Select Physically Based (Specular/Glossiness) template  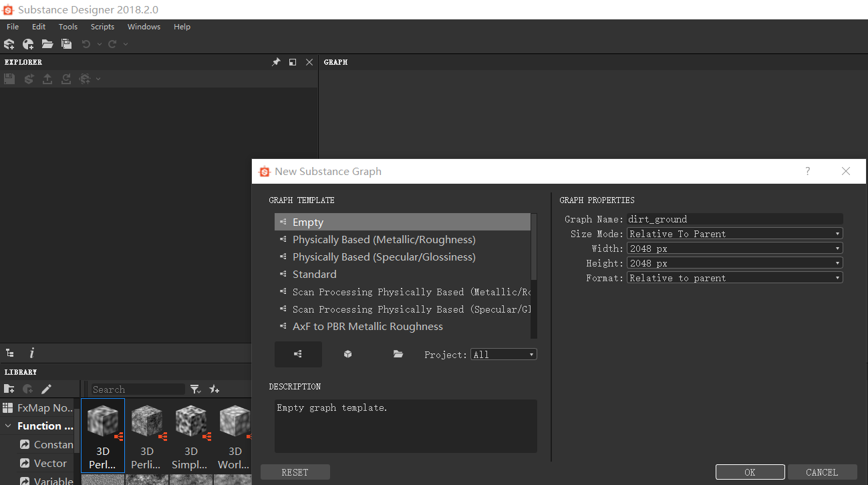coord(402,257)
